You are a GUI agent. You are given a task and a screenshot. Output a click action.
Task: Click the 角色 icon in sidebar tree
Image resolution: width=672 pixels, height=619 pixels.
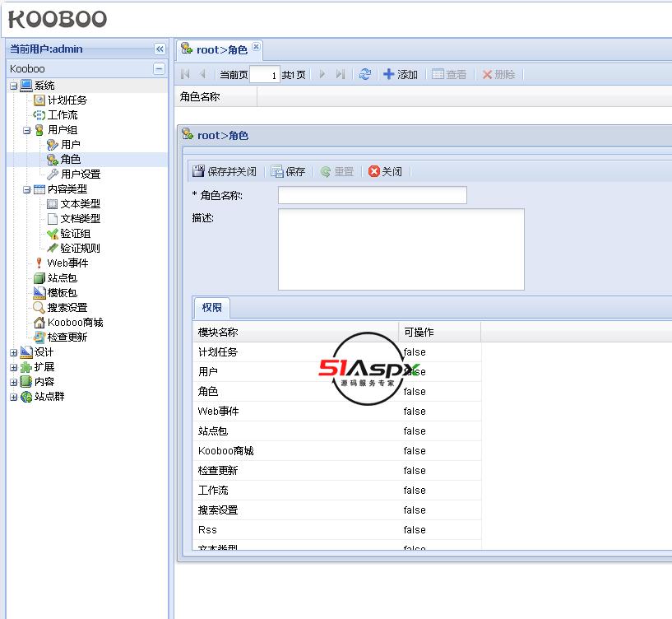pos(53,160)
